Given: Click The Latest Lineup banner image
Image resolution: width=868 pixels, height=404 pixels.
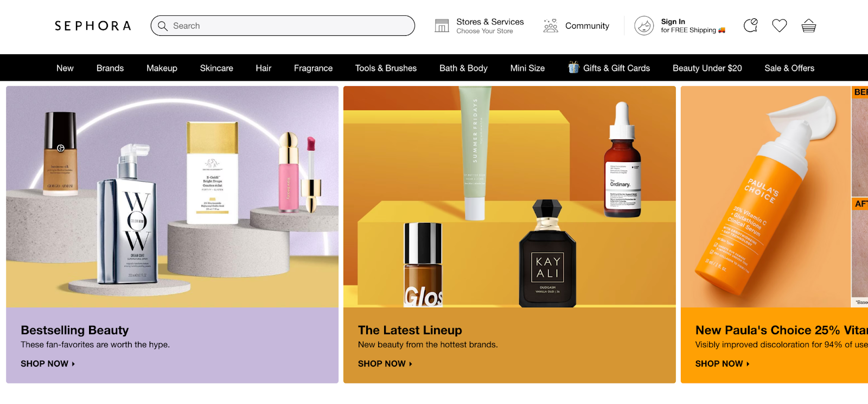Looking at the screenshot, I should tap(509, 197).
